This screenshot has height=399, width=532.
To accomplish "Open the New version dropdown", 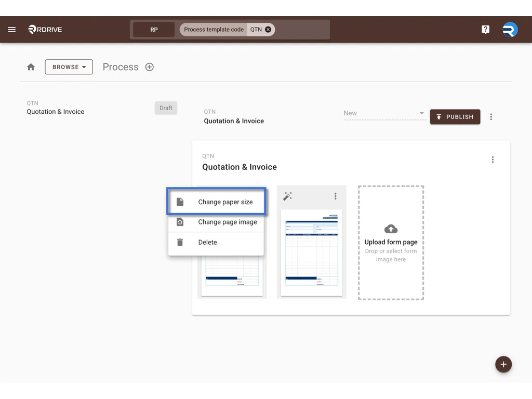I will pyautogui.click(x=384, y=113).
